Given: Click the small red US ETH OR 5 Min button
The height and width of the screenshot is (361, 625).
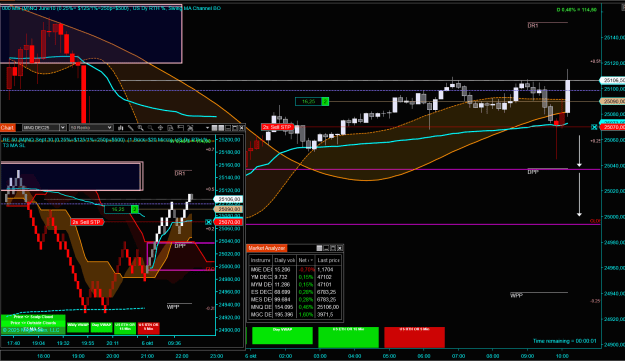Looking at the screenshot, I should coord(149,328).
